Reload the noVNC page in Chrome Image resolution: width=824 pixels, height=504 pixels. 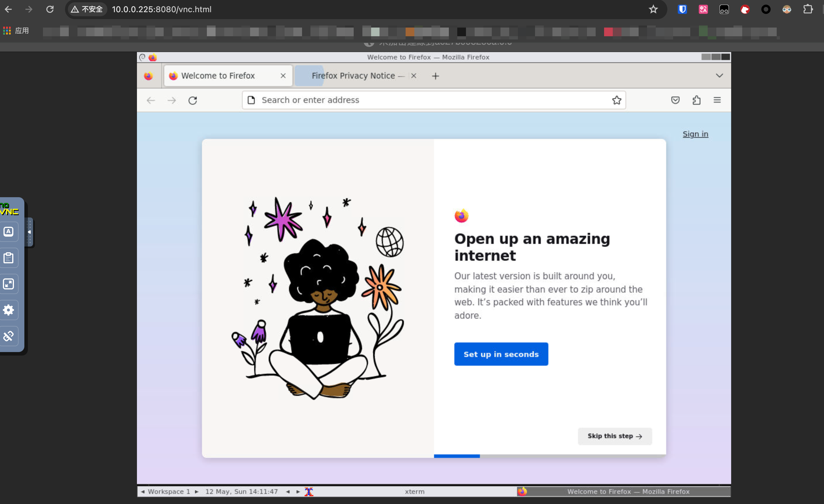(50, 9)
